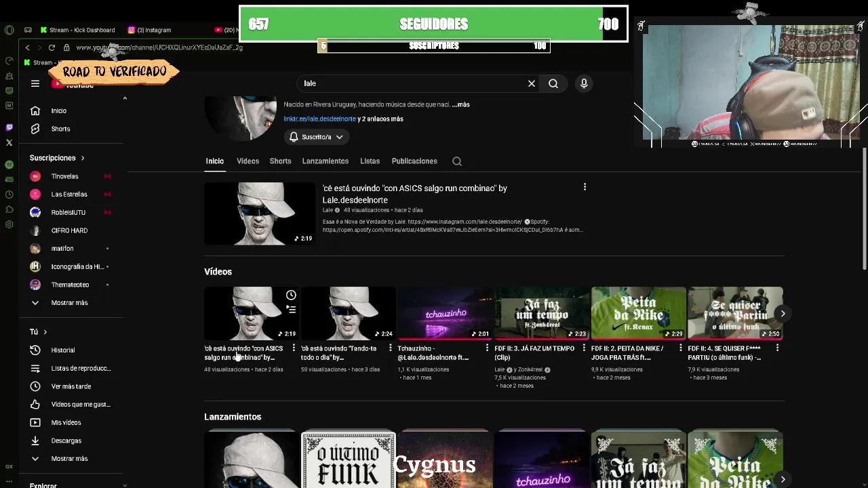The width and height of the screenshot is (868, 488).
Task: Add first video to queue overlay icon
Action: [291, 309]
